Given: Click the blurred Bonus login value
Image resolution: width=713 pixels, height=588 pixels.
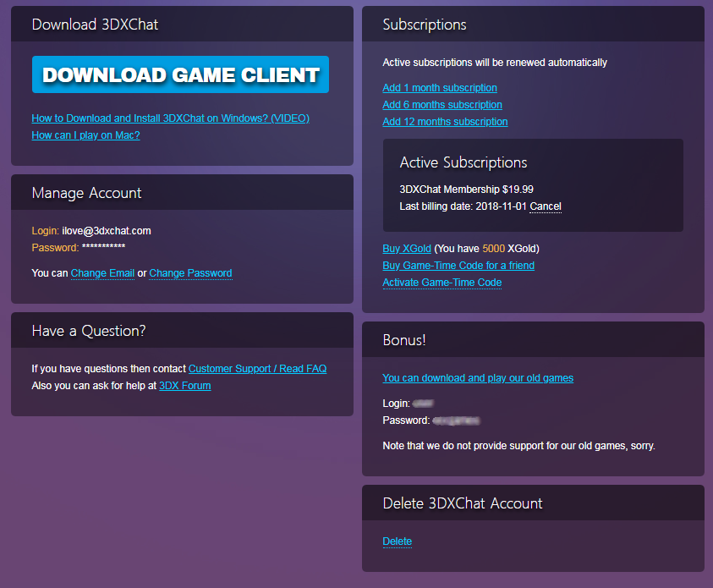Looking at the screenshot, I should coord(424,404).
